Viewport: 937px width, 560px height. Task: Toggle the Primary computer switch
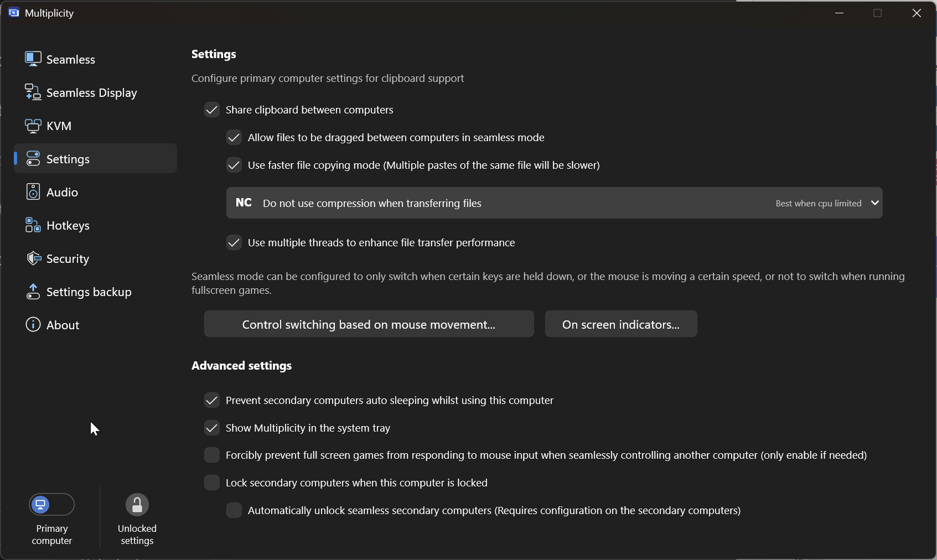click(51, 505)
